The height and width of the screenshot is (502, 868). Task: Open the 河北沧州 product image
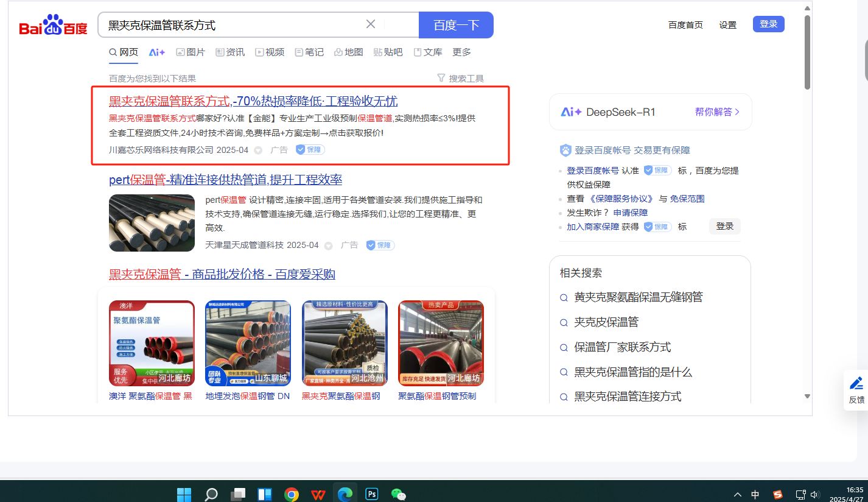coord(345,344)
